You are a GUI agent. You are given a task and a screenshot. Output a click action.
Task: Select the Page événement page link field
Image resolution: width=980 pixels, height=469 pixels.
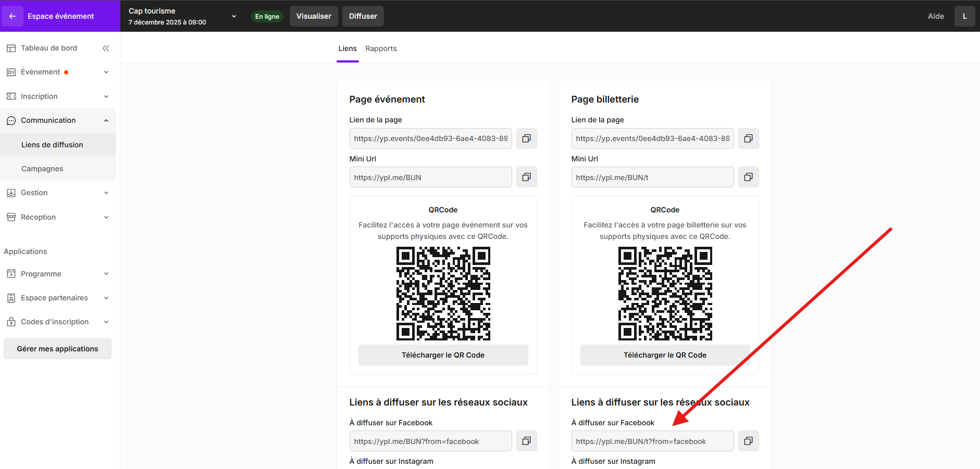click(x=431, y=138)
